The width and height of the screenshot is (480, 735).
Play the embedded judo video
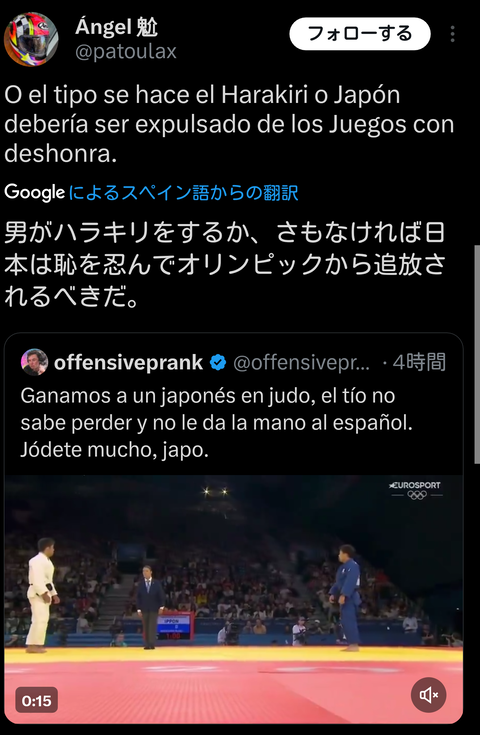click(x=233, y=599)
